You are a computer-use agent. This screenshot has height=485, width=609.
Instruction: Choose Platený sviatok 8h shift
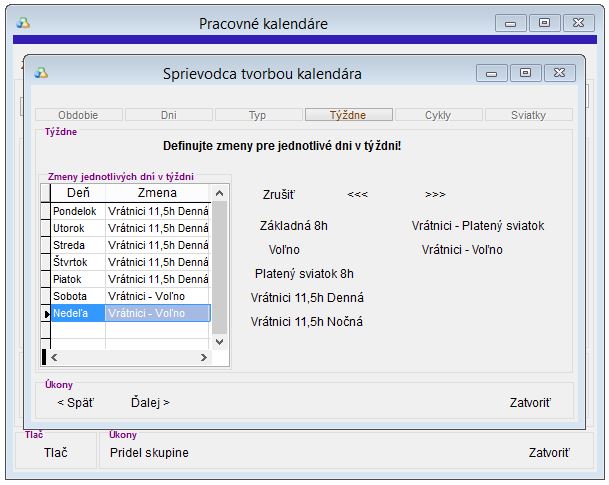click(304, 274)
